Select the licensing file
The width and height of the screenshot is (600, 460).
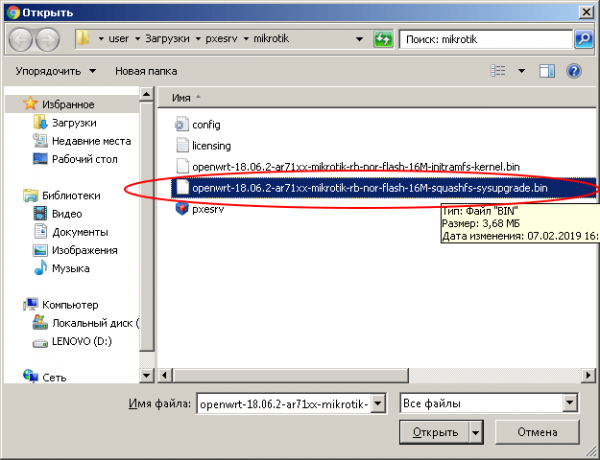(210, 145)
